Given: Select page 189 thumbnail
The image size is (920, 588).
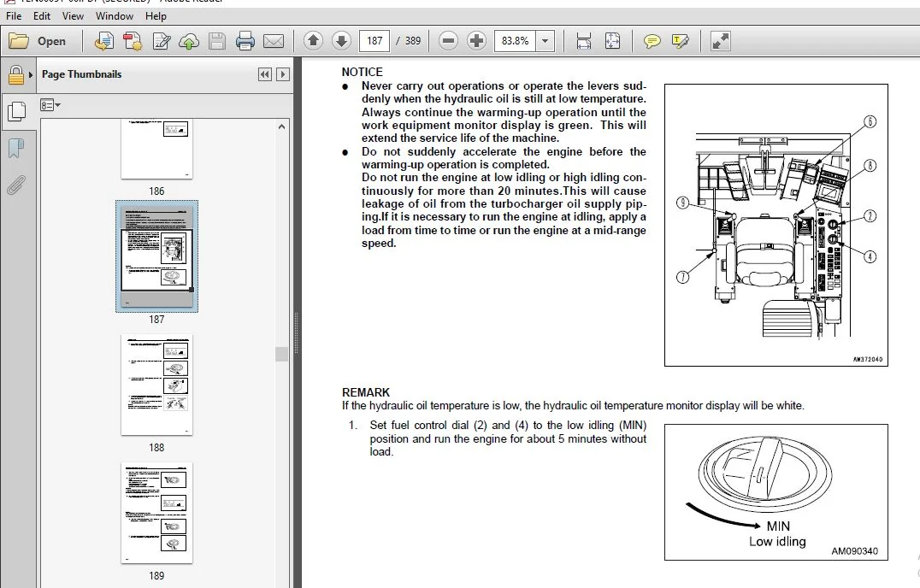Looking at the screenshot, I should 156,513.
